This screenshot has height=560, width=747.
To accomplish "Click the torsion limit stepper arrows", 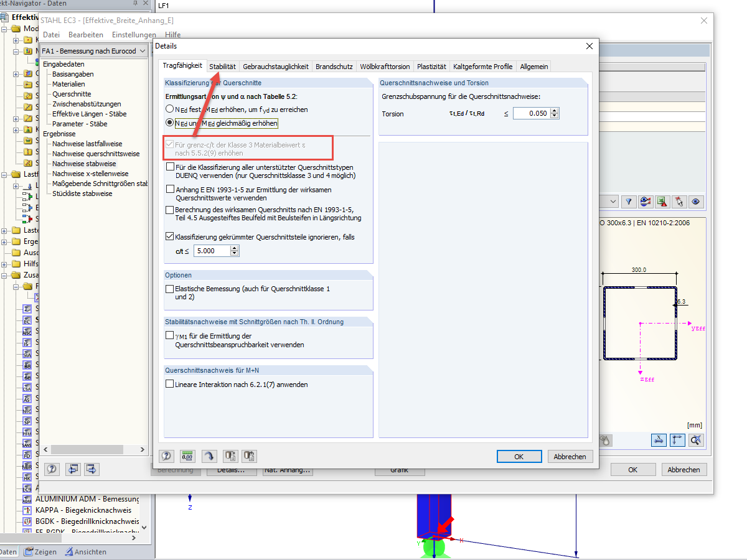I will [555, 113].
